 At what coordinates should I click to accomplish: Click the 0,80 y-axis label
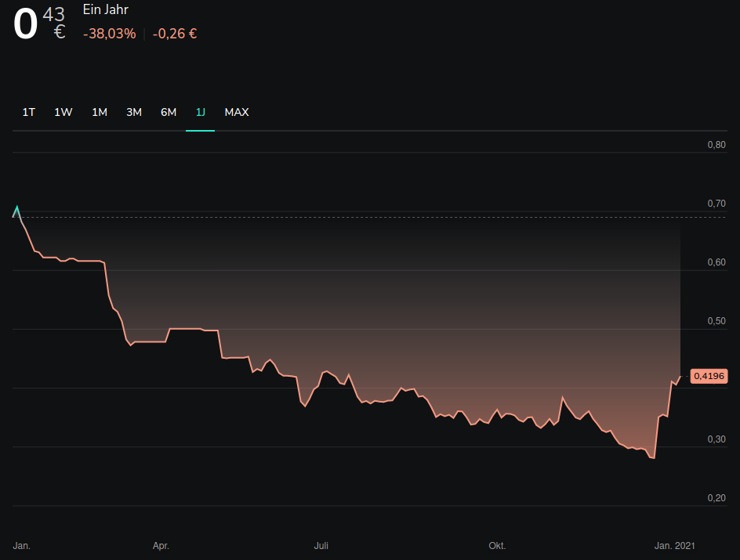click(716, 145)
